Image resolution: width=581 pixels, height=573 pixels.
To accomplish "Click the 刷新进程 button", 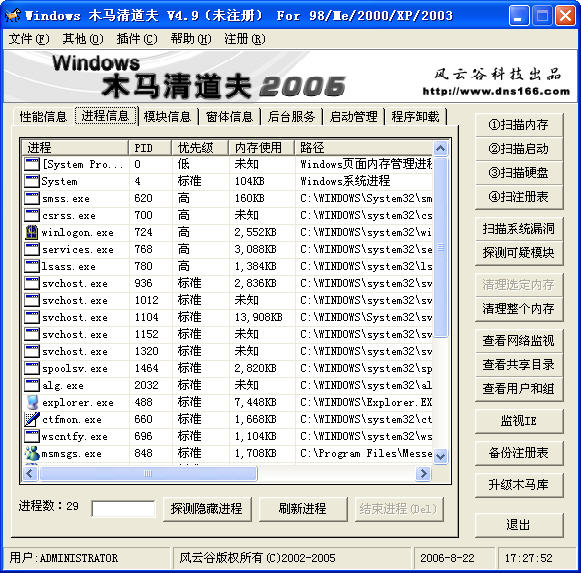I will [303, 509].
